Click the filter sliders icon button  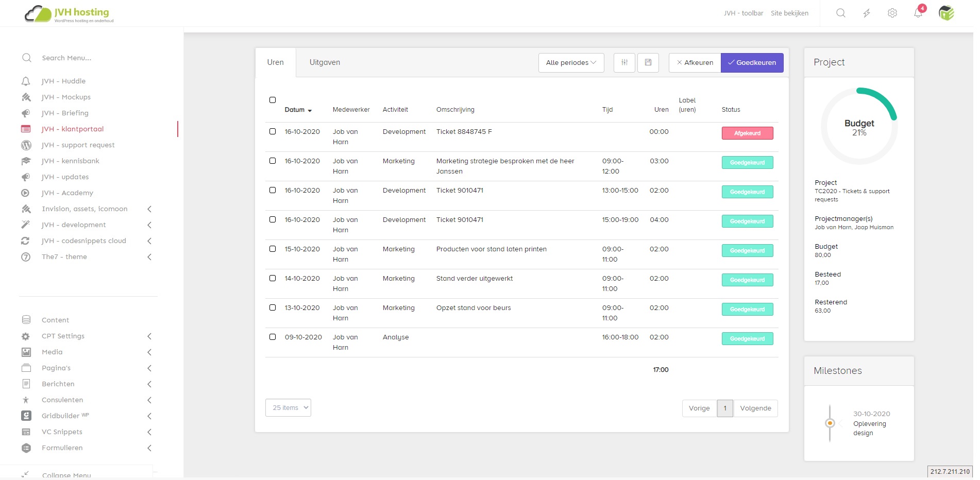[624, 63]
